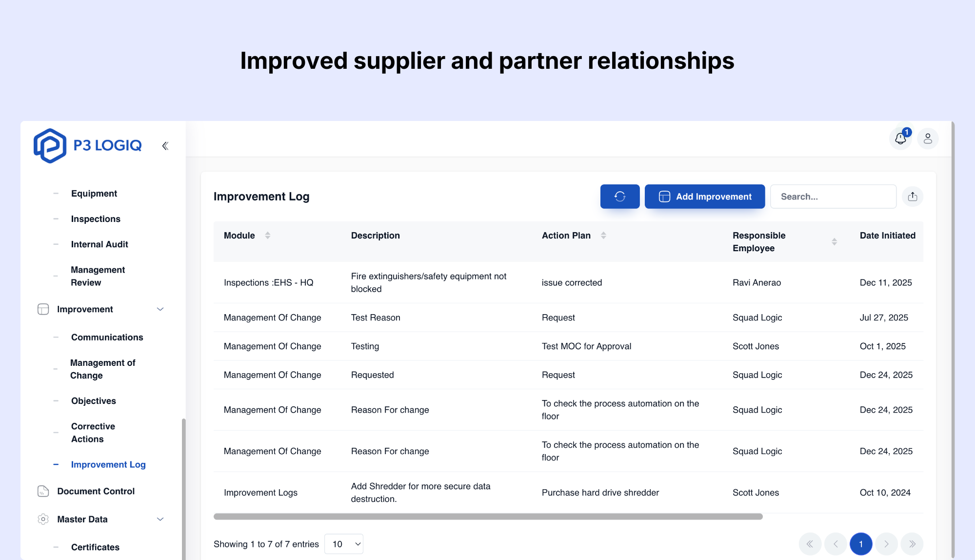Screen dimensions: 975x560
Task: Click 'Testing' description cell
Action: (365, 346)
